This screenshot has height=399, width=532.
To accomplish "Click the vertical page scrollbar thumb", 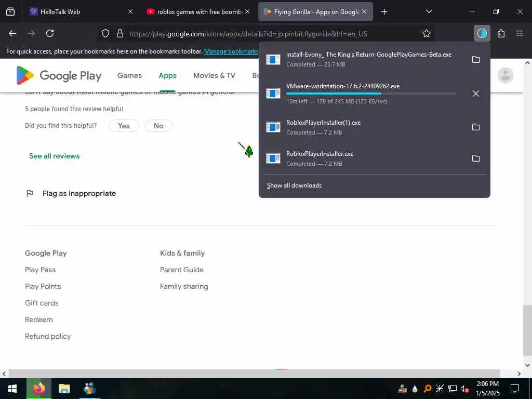I will (x=527, y=330).
